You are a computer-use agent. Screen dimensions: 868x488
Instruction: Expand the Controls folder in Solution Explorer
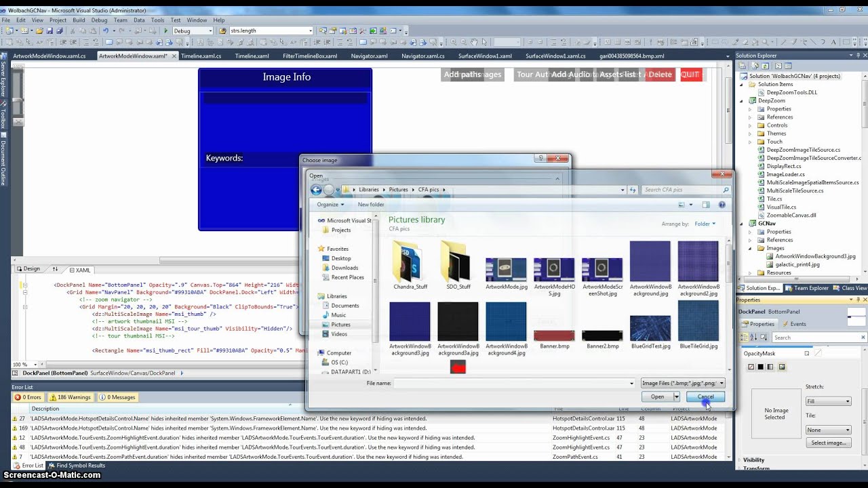point(750,125)
